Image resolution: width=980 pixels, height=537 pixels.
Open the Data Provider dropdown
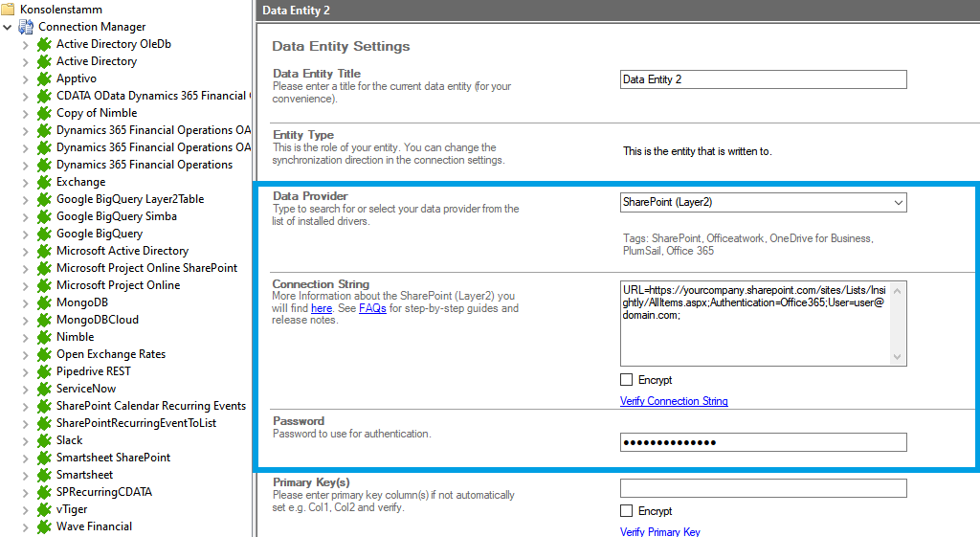pyautogui.click(x=897, y=203)
